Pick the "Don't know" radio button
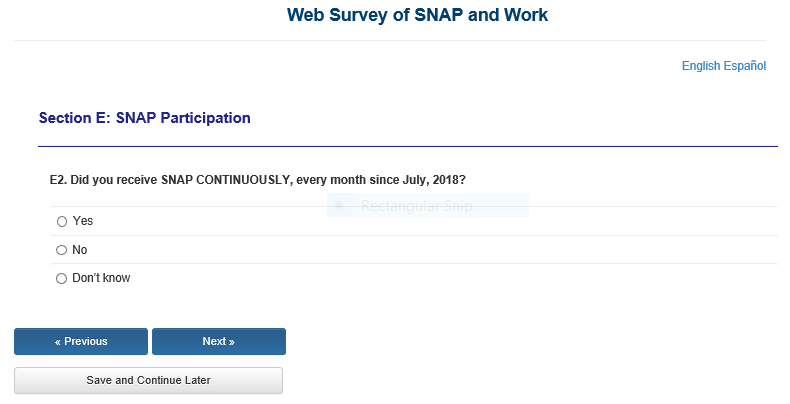The height and width of the screenshot is (404, 790). (62, 278)
